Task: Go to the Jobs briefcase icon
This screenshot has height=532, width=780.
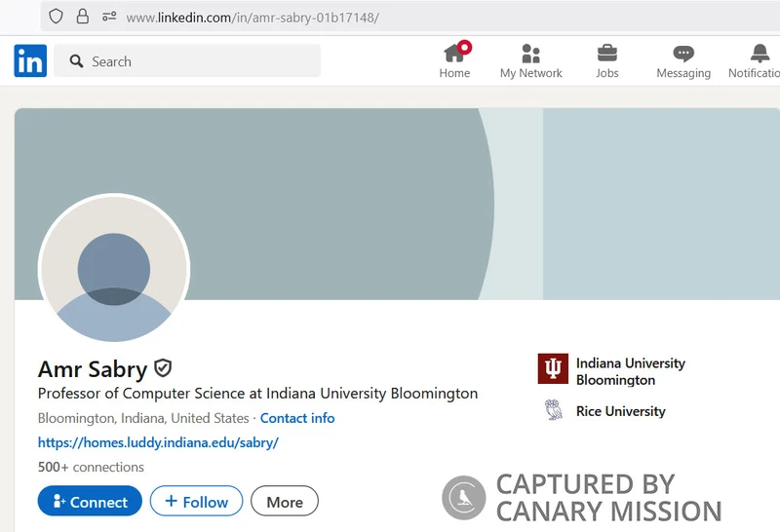Action: [606, 53]
